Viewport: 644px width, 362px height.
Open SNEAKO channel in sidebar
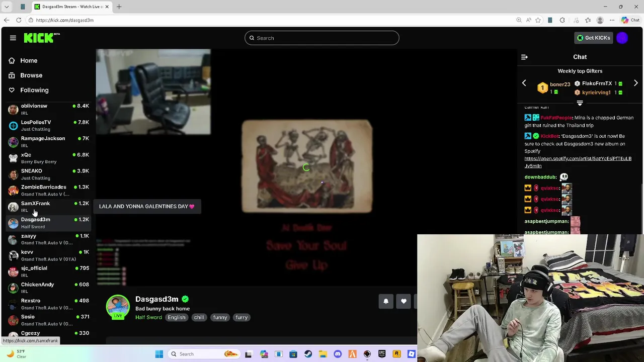coord(48,174)
